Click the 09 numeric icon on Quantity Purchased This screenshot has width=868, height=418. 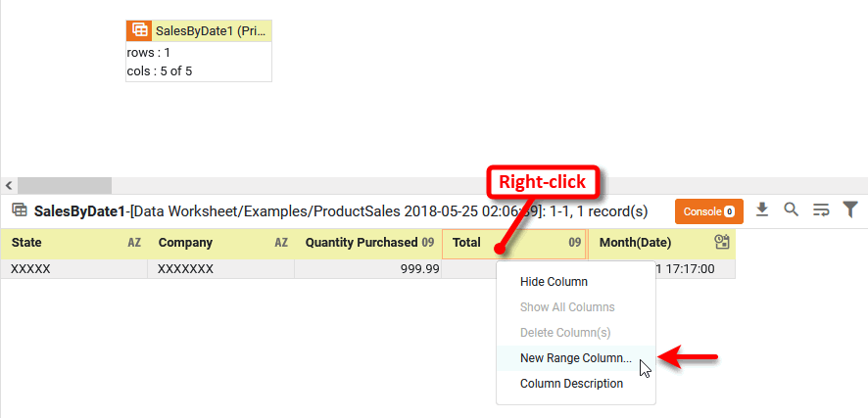tap(428, 243)
